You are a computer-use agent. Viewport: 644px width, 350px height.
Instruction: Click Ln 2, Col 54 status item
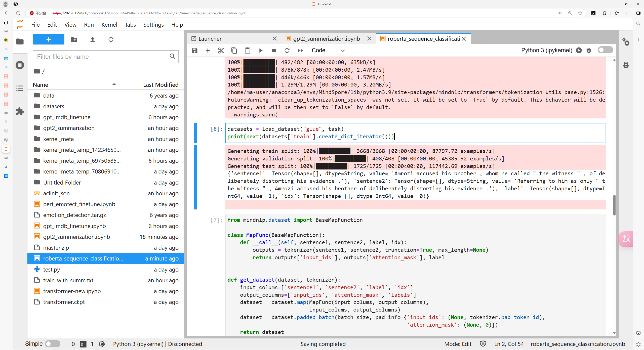tap(509, 344)
